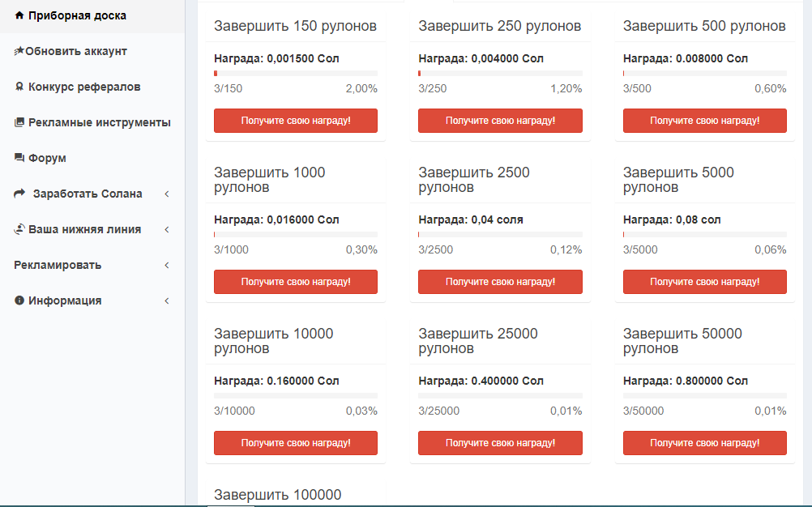Click progress bar of 1000 rolls card
812x507 pixels.
(296, 234)
